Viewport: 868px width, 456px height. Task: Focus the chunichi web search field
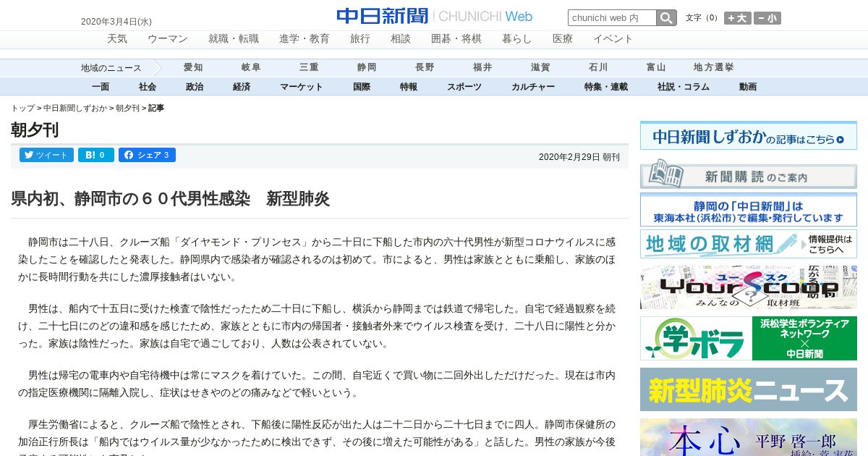(612, 18)
